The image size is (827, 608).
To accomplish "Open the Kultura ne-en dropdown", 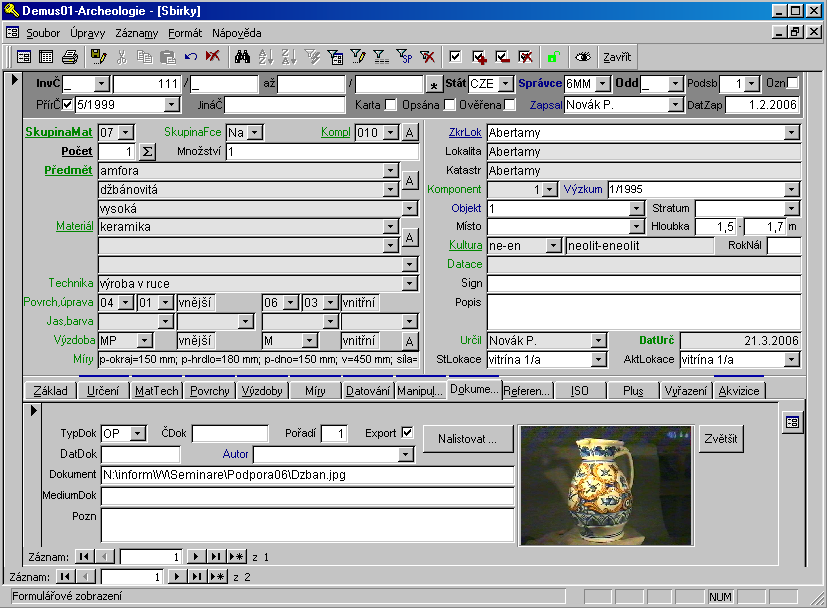I will (x=553, y=246).
